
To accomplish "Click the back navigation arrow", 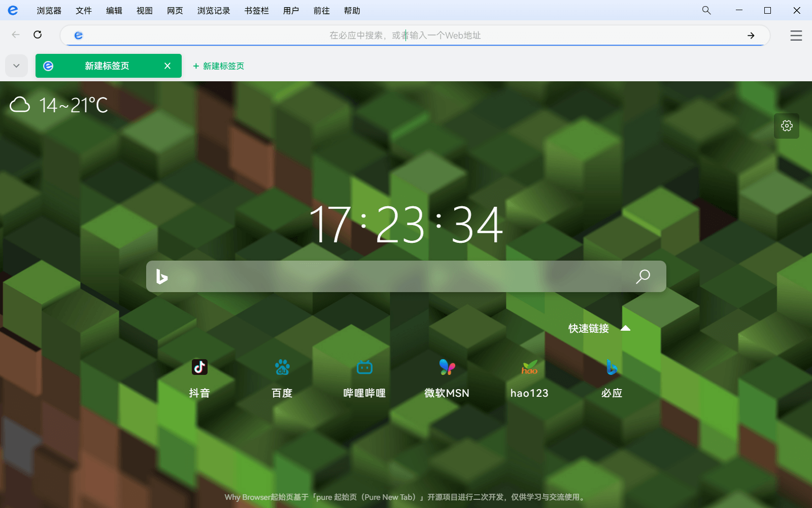I will tap(15, 35).
